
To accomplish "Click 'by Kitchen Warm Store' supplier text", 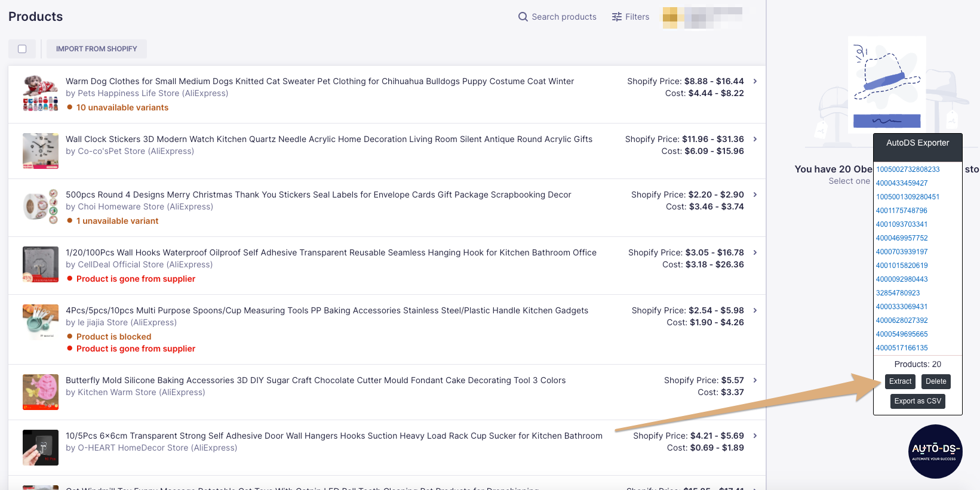I will click(x=136, y=392).
